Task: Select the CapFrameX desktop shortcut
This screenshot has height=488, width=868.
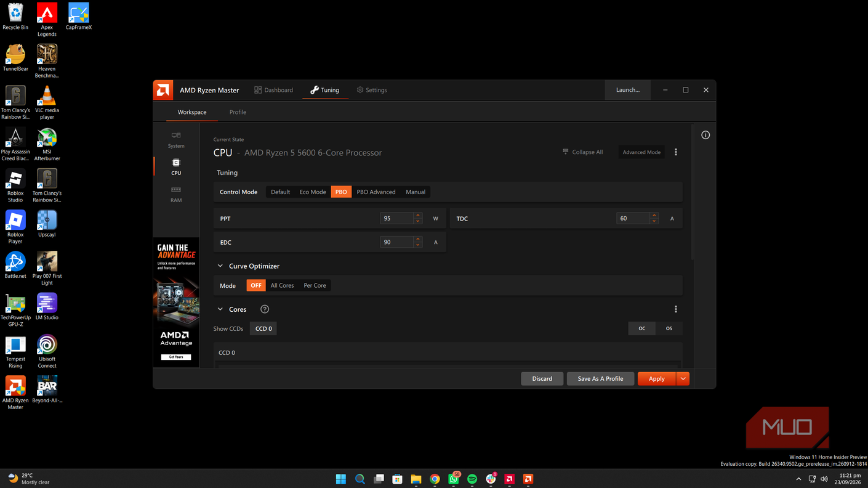Action: (79, 17)
